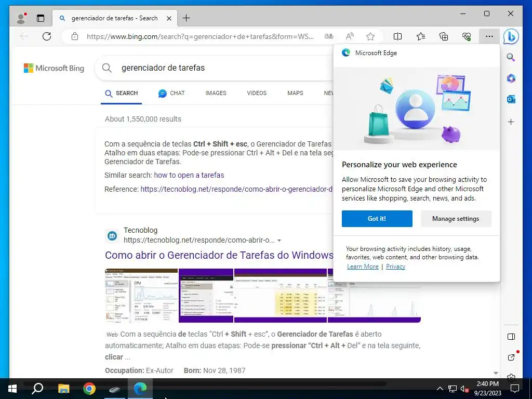This screenshot has height=399, width=532.
Task: Edit the Bing search query field
Action: coord(224,68)
